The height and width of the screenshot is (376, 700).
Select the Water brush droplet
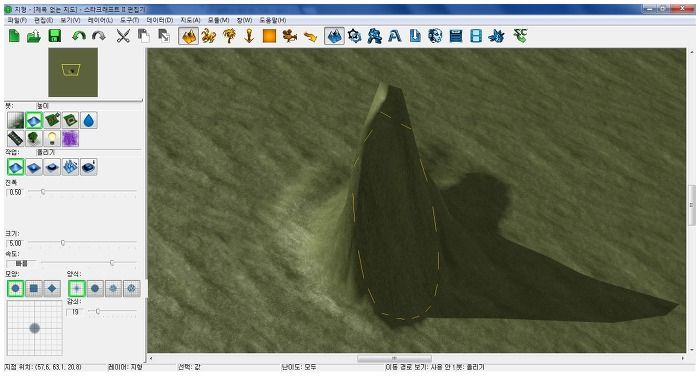click(x=89, y=121)
